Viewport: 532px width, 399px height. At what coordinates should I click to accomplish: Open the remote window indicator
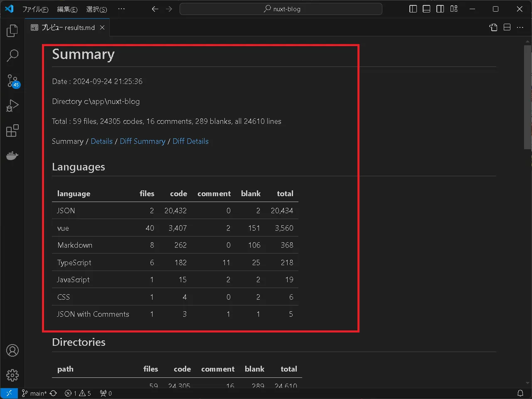pos(9,393)
